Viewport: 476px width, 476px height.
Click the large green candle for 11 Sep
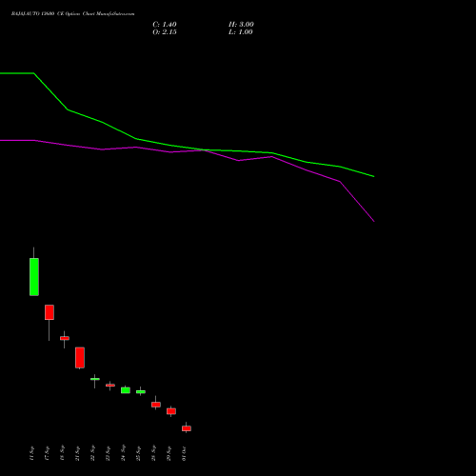pos(34,277)
